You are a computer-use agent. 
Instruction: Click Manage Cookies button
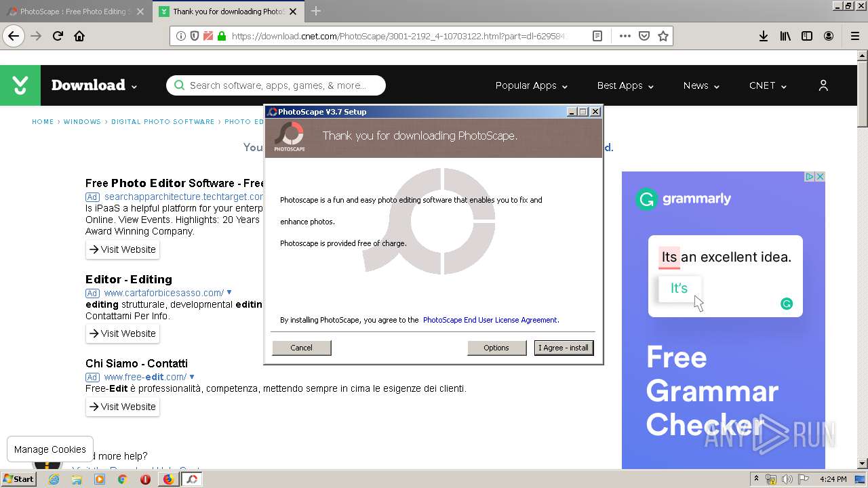tap(50, 449)
